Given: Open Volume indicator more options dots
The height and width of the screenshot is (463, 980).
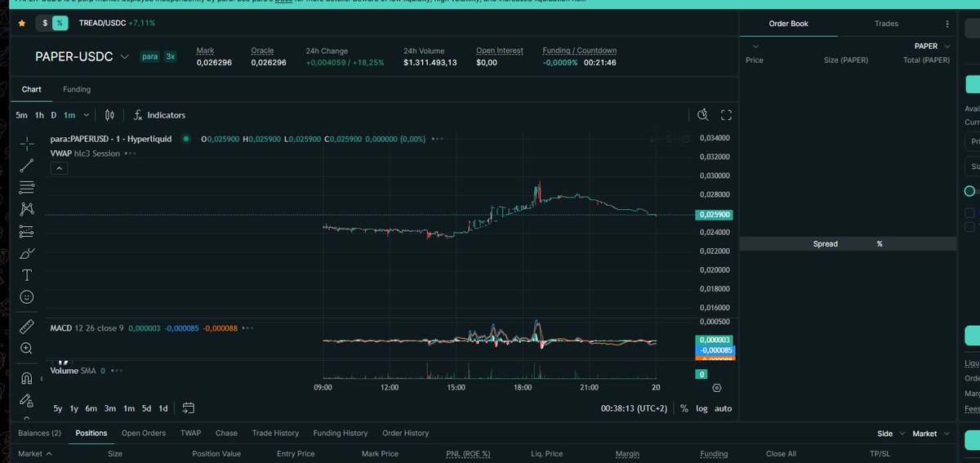Looking at the screenshot, I should click(117, 371).
